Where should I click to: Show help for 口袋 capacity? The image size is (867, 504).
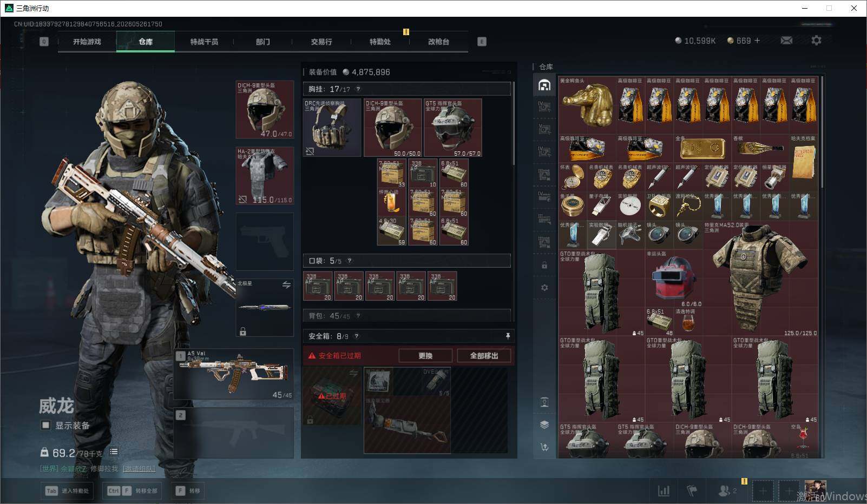[x=350, y=261]
